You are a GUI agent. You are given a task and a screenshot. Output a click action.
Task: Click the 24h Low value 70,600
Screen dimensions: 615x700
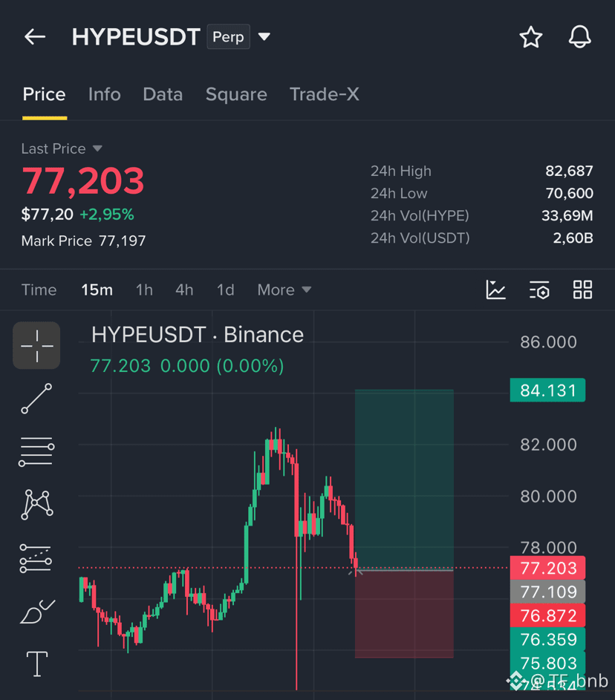(x=569, y=193)
